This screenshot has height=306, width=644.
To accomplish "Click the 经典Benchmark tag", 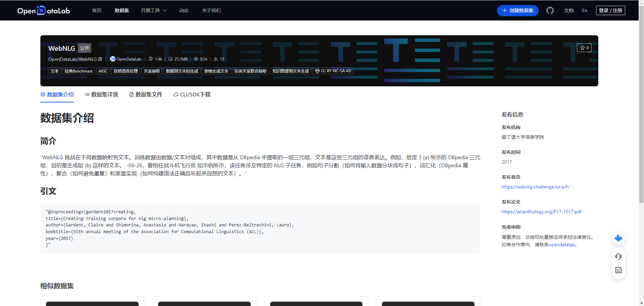I will [x=79, y=71].
